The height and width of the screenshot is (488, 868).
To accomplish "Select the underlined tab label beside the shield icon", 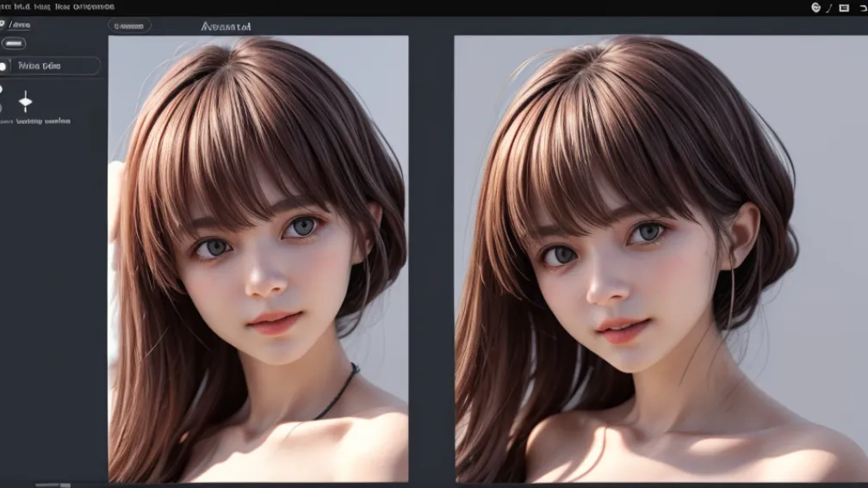I will point(20,25).
